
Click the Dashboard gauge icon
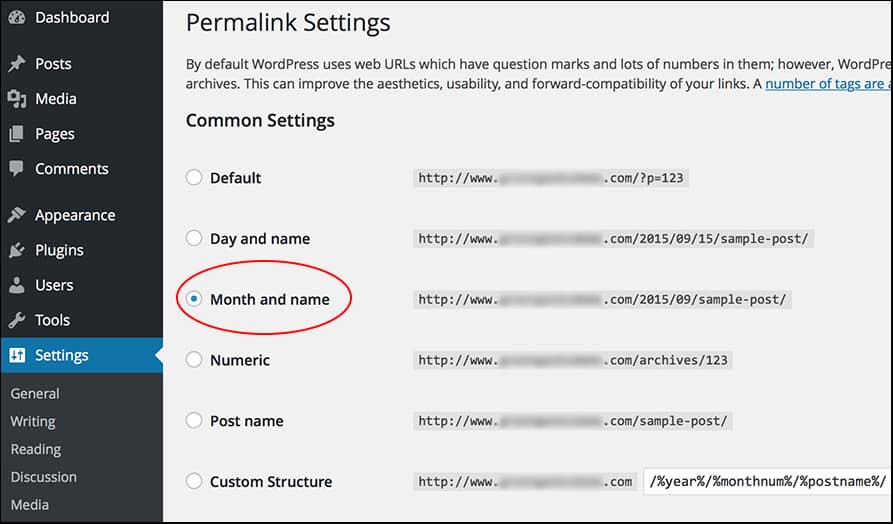[17, 17]
